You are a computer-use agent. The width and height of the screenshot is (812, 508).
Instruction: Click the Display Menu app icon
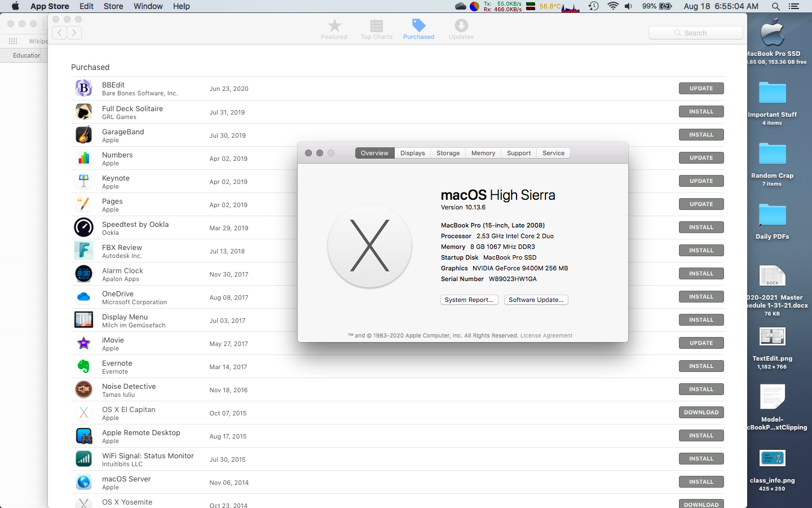tap(83, 320)
